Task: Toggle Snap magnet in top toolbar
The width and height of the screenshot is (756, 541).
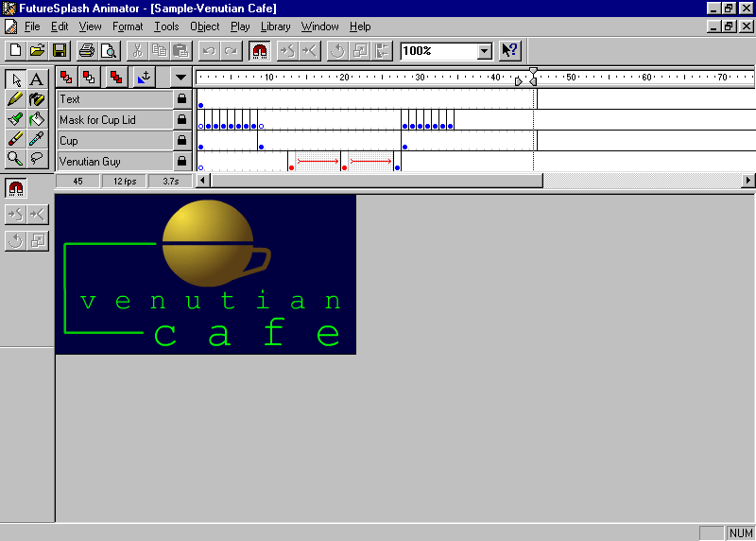Action: (x=259, y=51)
